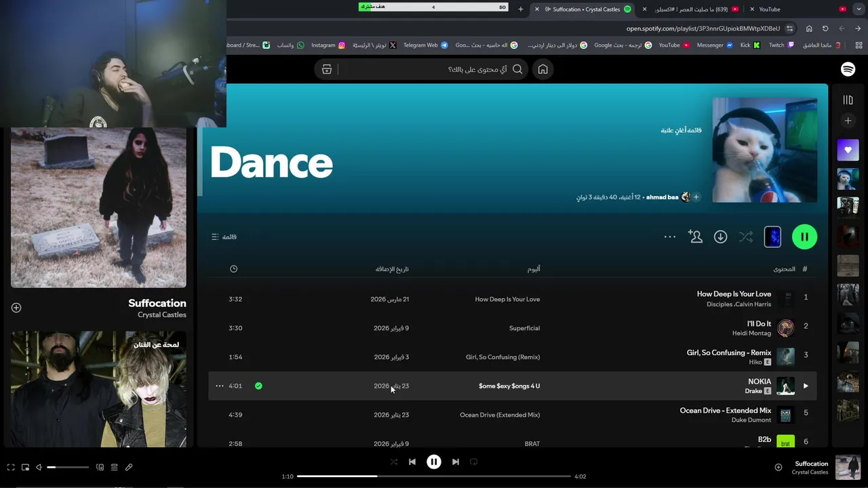868x488 pixels.
Task: Toggle shuffle in the playlist action row
Action: [746, 237]
